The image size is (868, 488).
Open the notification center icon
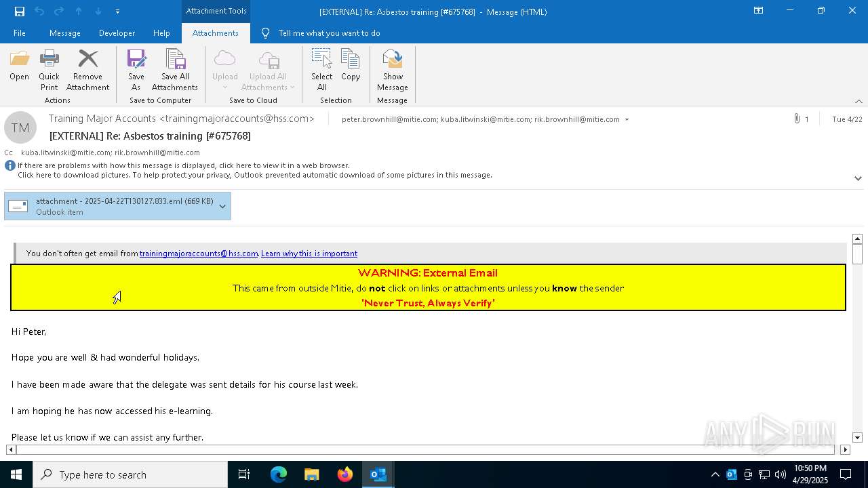pyautogui.click(x=846, y=474)
